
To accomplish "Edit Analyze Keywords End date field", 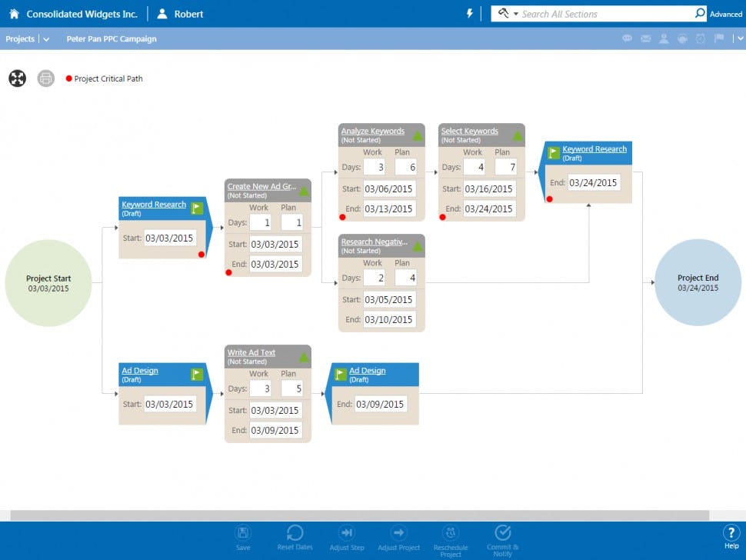I will [x=389, y=209].
